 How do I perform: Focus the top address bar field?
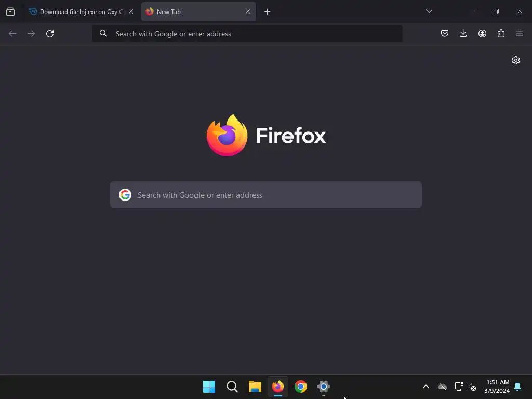[x=247, y=34]
